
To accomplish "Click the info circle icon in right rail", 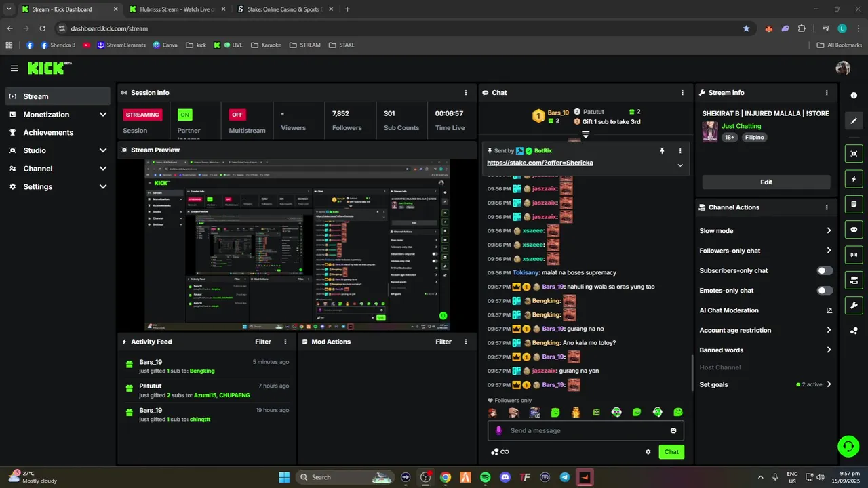I will pos(854,96).
